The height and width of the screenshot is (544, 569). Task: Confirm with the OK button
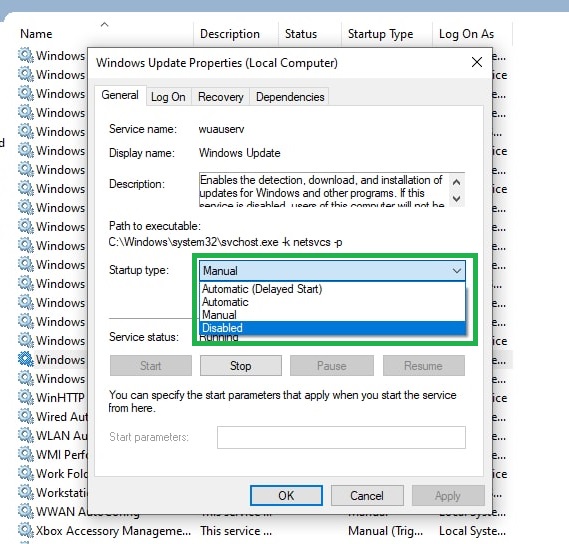(286, 495)
